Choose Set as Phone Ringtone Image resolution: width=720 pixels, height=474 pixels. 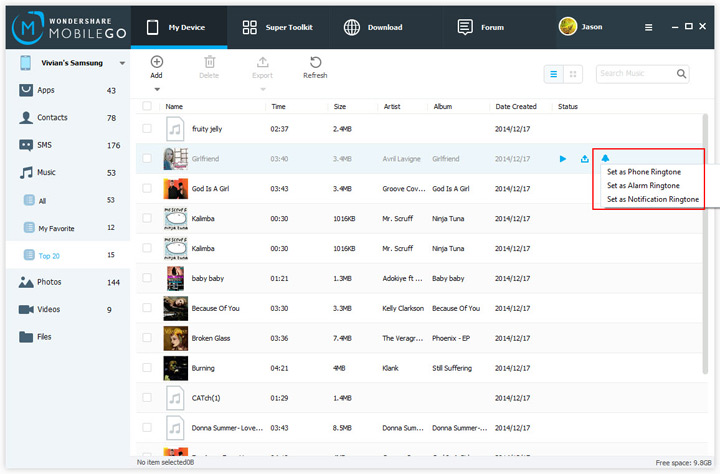(644, 172)
